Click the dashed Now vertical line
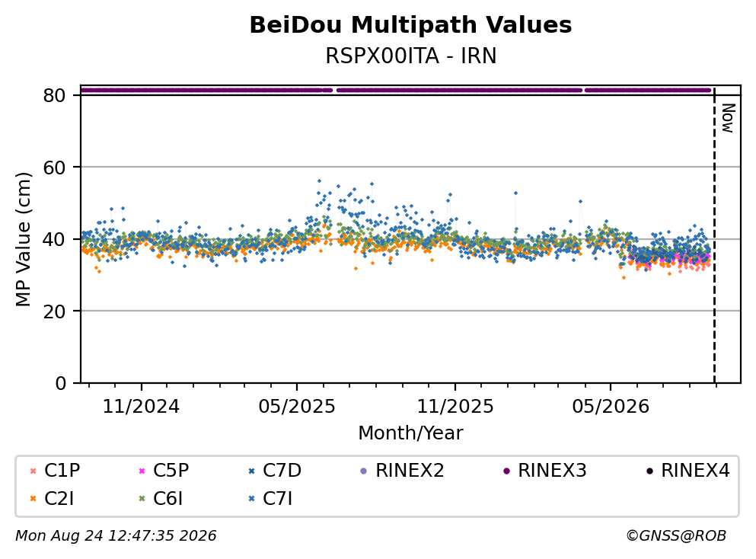 pos(715,235)
